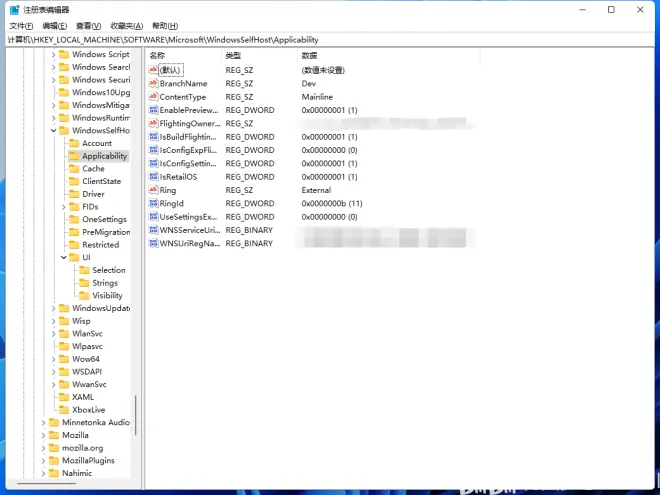Click the 数据 column header
Screen dimensions: 660x495
(x=389, y=56)
